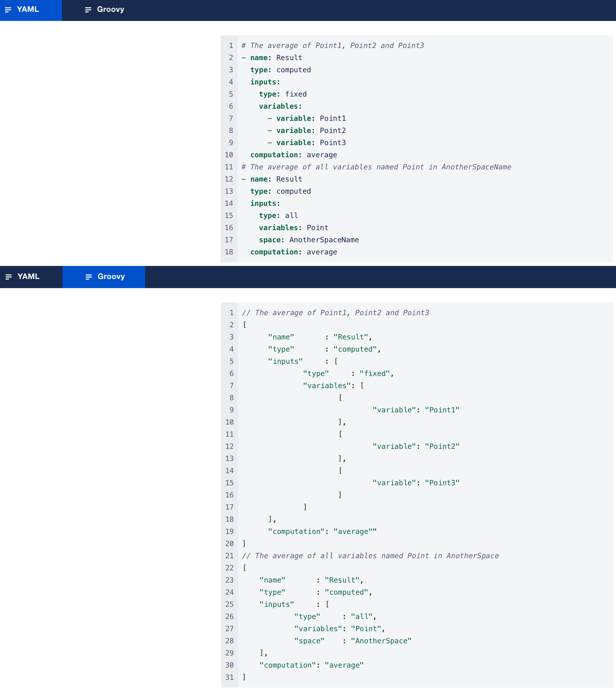Click the "AnotherSpace" string value in Groovy code
The image size is (616, 691).
click(x=381, y=641)
